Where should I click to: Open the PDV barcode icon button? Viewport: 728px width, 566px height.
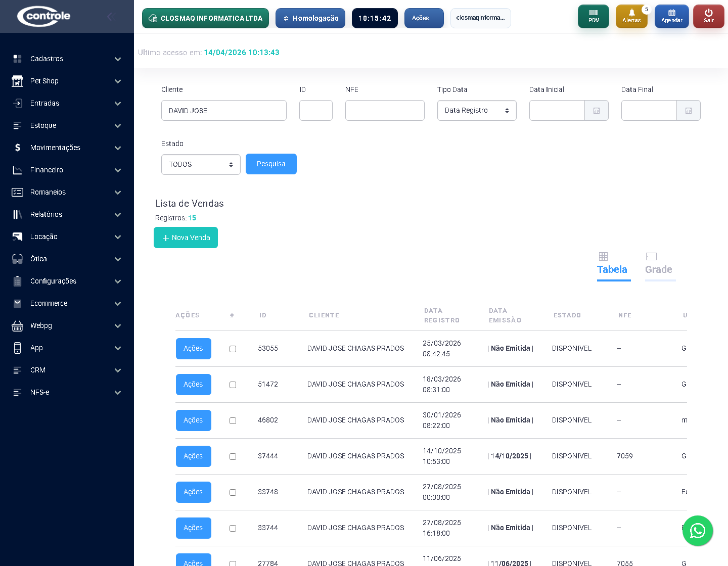[x=593, y=16]
